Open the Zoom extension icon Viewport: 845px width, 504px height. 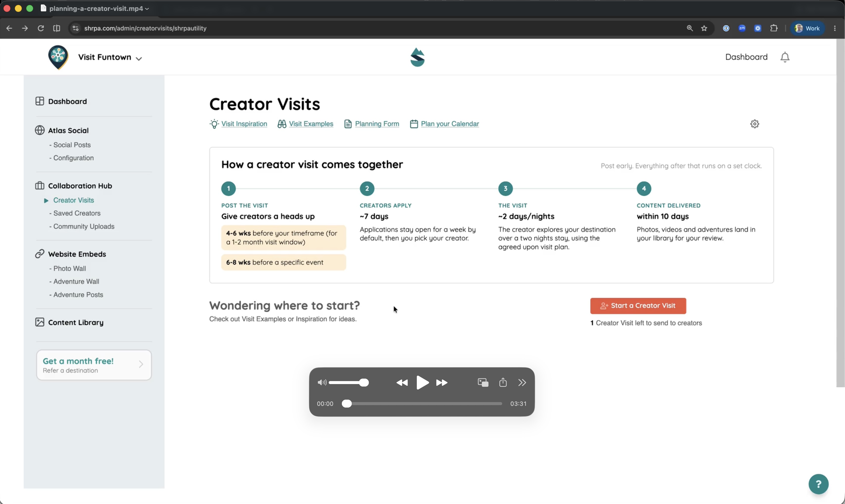(x=742, y=28)
